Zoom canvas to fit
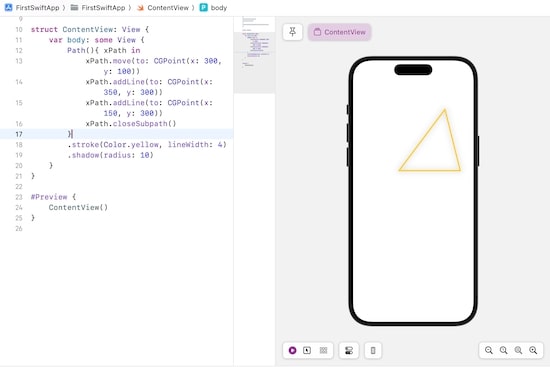 pos(518,350)
